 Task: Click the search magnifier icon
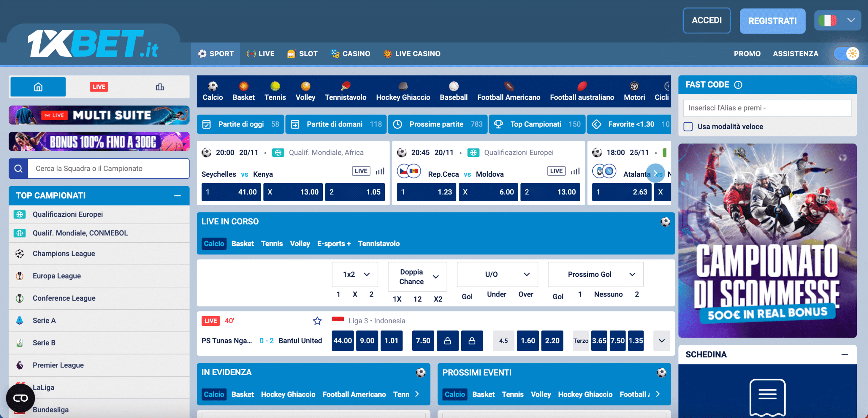[x=18, y=169]
